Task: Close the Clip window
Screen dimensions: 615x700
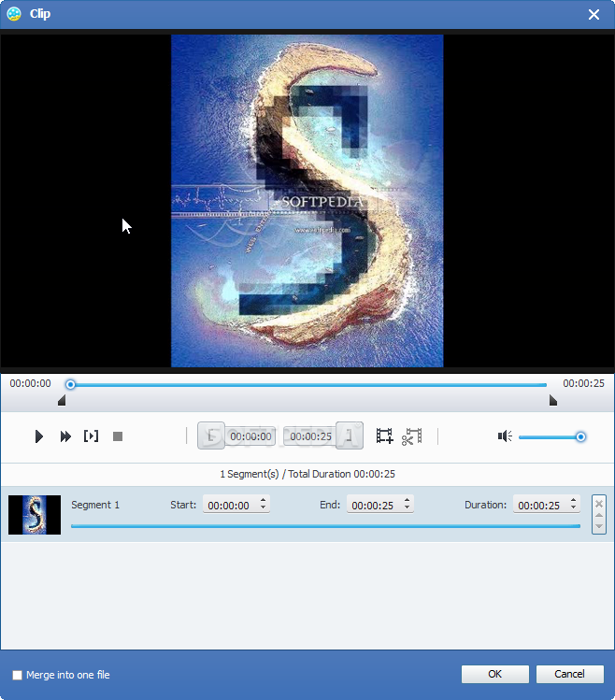Action: [x=594, y=14]
